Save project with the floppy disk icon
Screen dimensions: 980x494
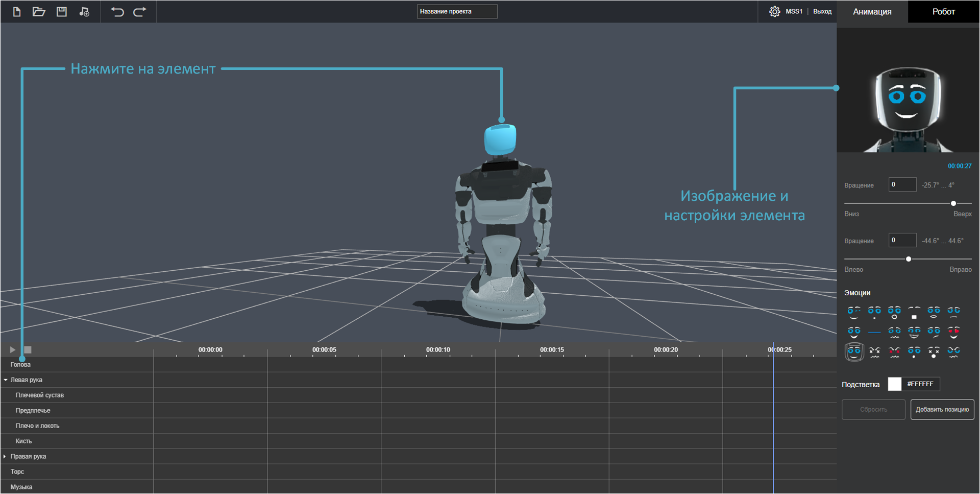[x=62, y=12]
